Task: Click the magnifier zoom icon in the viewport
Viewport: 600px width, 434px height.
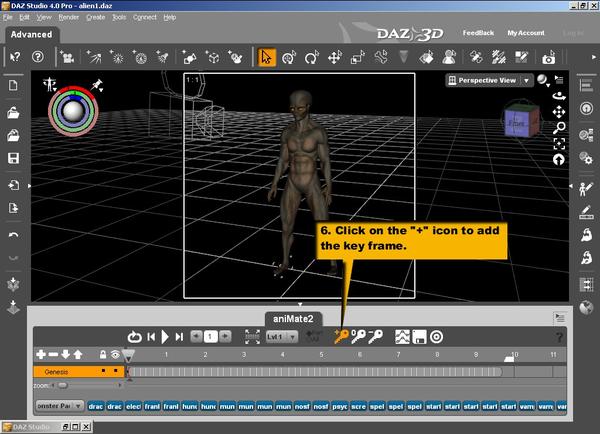Action: pos(559,128)
